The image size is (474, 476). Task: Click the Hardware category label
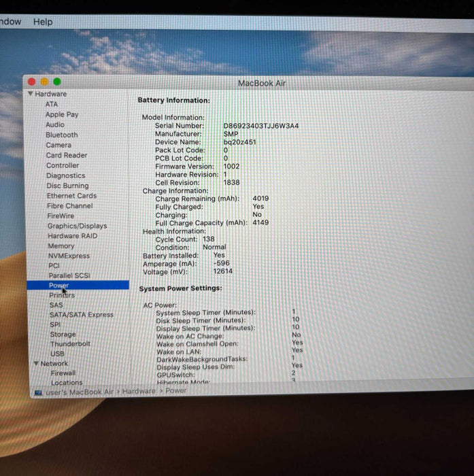coord(51,94)
